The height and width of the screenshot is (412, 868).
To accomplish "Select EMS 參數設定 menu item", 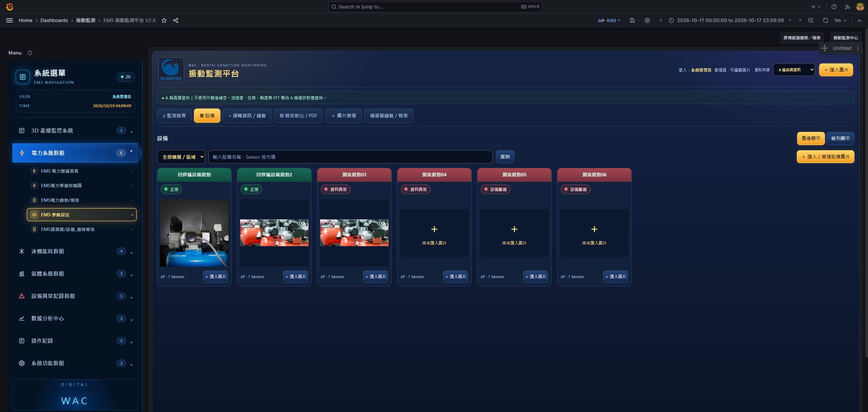I will tap(82, 215).
